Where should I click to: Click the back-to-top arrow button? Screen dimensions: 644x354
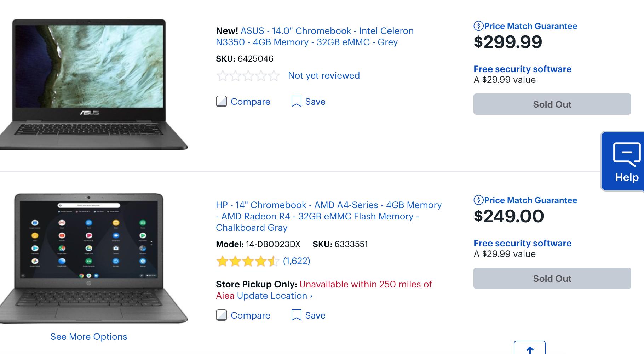(x=529, y=349)
